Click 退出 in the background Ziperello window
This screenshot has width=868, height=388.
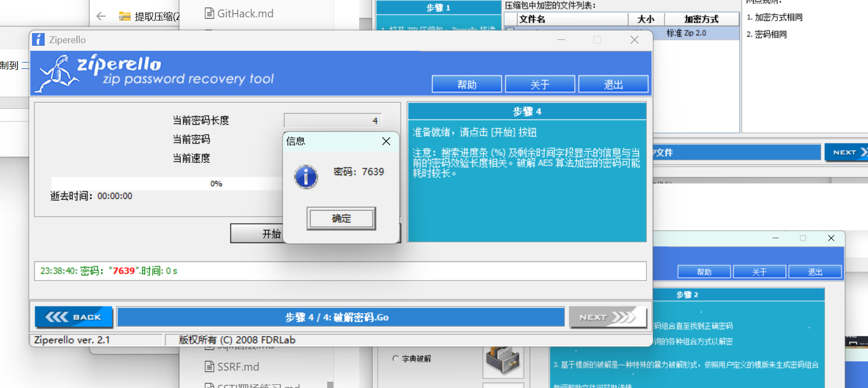click(x=815, y=272)
